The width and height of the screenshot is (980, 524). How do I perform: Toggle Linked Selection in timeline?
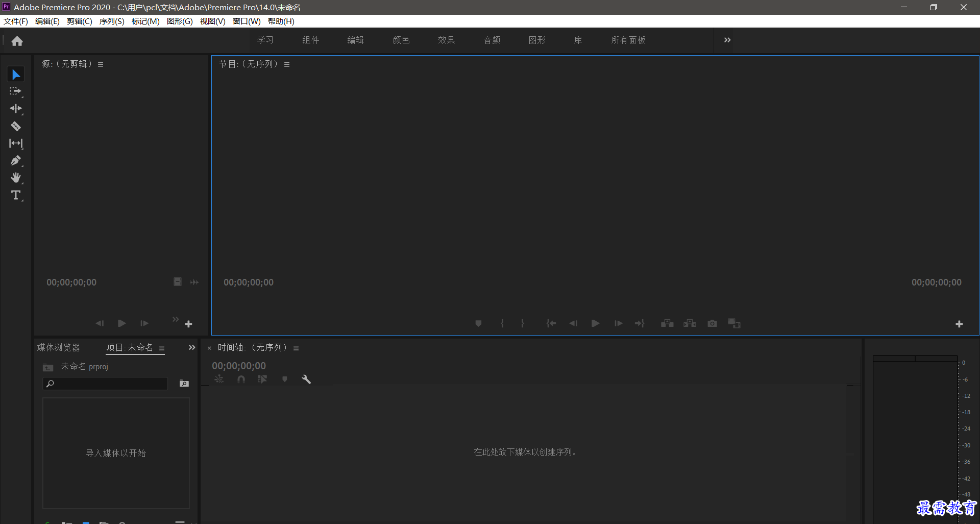pyautogui.click(x=262, y=379)
